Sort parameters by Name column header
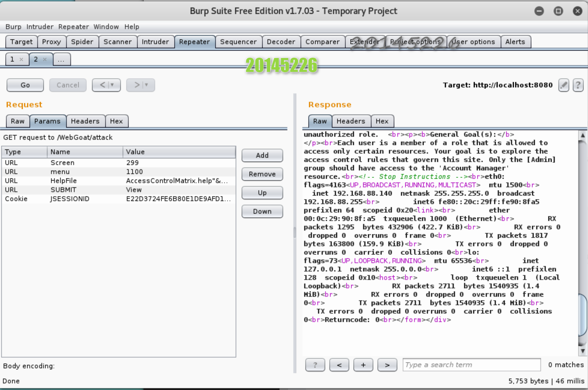The width and height of the screenshot is (588, 390). coord(85,152)
